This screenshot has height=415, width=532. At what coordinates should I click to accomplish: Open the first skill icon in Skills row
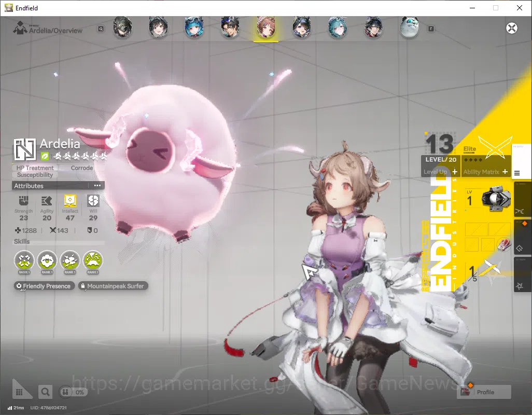point(24,260)
